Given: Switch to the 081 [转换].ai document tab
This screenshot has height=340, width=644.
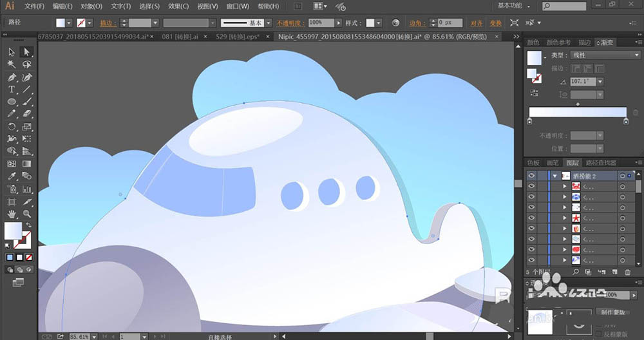Looking at the screenshot, I should pos(180,37).
